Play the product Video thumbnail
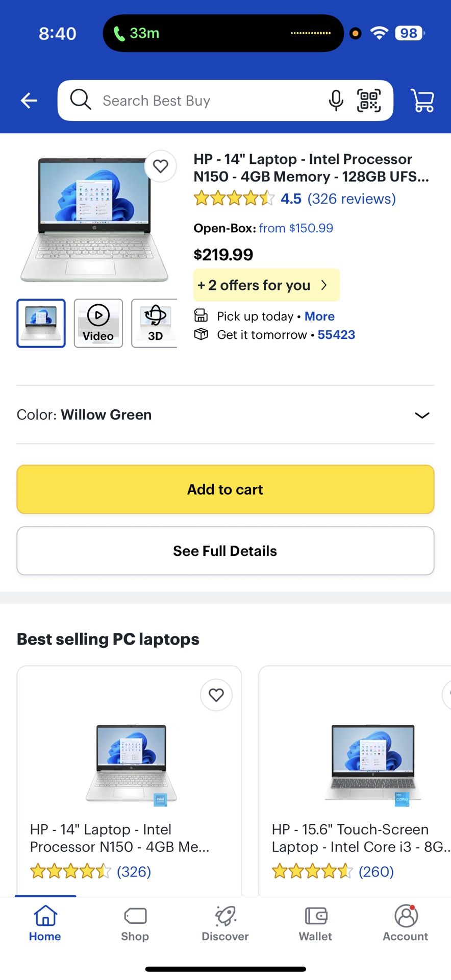 coord(98,323)
